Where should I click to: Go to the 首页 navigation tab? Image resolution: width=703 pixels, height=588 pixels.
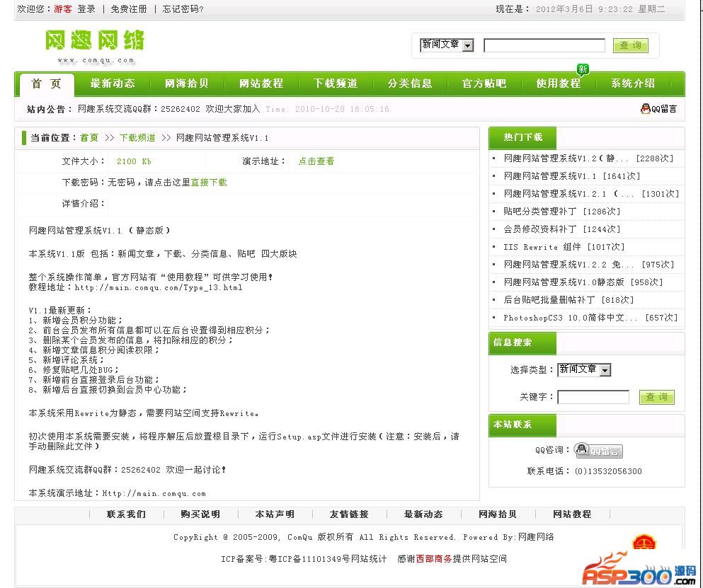click(x=46, y=83)
